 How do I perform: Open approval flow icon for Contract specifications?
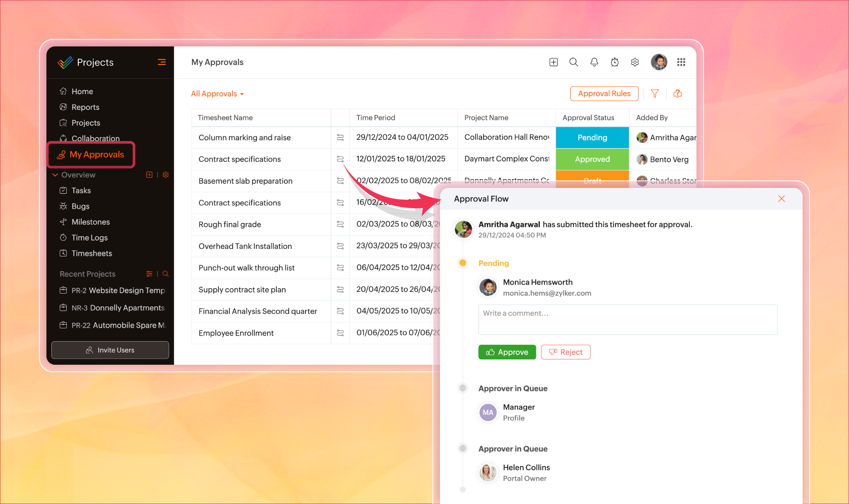pyautogui.click(x=340, y=159)
